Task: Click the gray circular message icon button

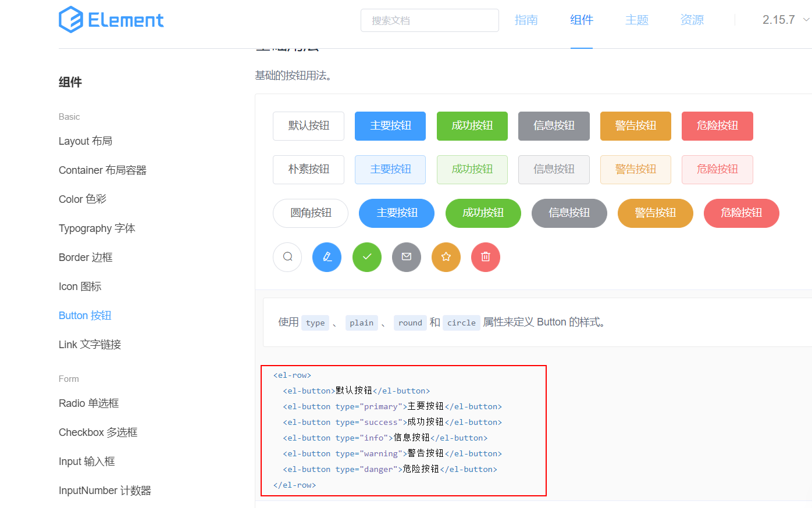Action: [x=407, y=257]
